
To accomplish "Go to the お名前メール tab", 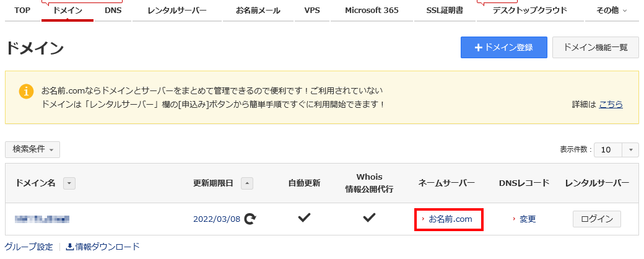I will (x=258, y=11).
